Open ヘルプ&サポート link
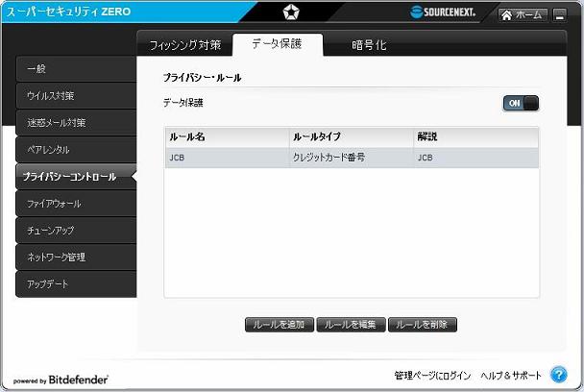 pyautogui.click(x=511, y=376)
